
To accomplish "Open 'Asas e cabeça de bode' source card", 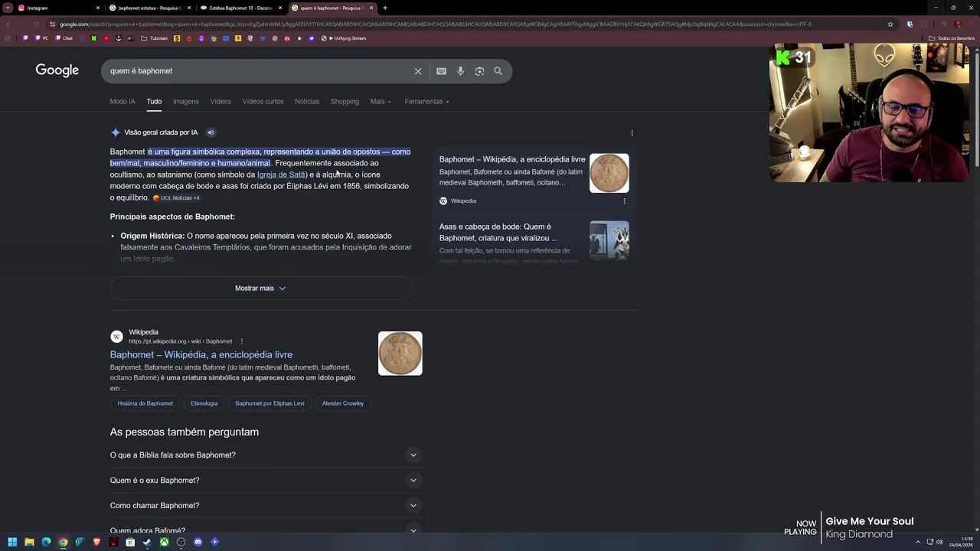I will click(x=534, y=243).
